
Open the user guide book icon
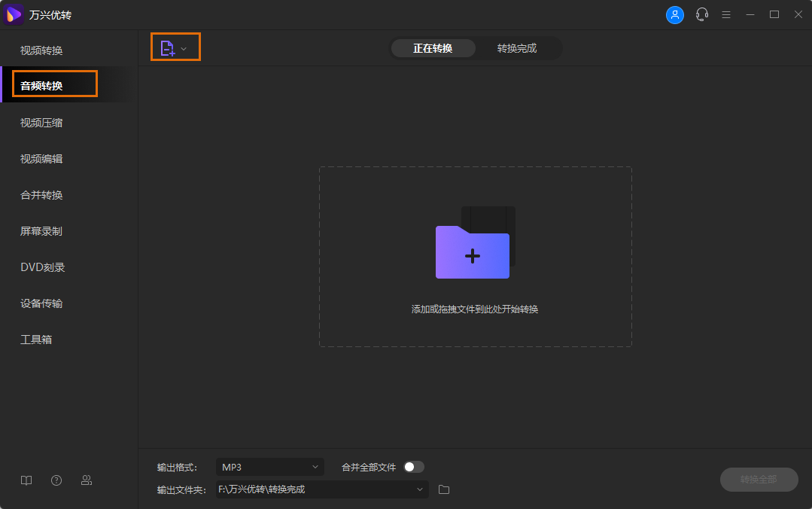(x=26, y=480)
